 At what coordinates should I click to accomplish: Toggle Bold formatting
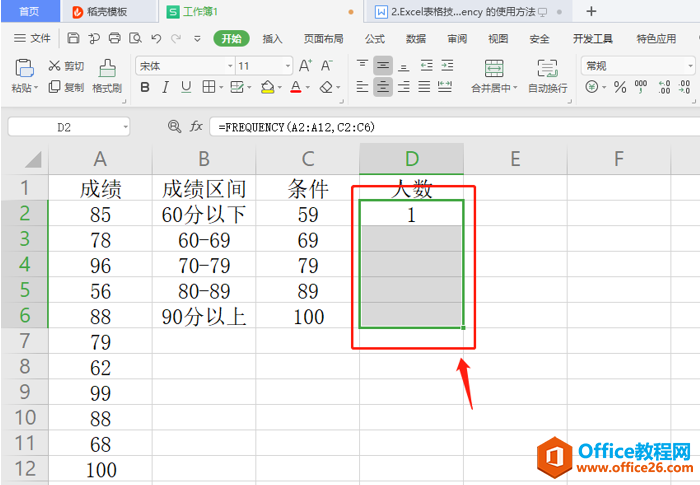145,87
